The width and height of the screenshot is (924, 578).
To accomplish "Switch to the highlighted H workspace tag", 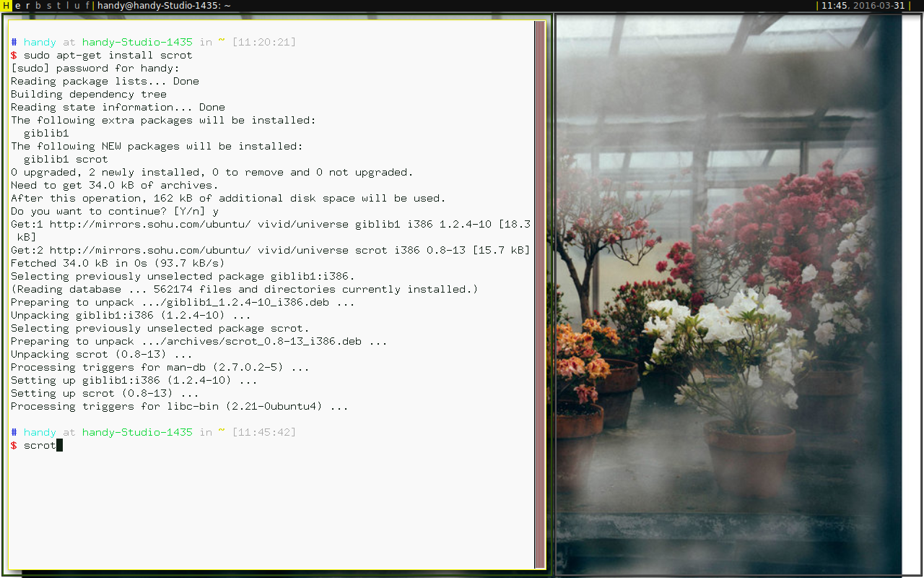I will click(x=7, y=5).
